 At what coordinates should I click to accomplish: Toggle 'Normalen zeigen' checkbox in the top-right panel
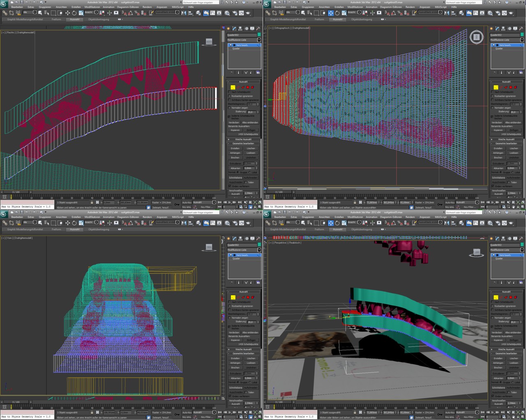pyautogui.click(x=492, y=108)
